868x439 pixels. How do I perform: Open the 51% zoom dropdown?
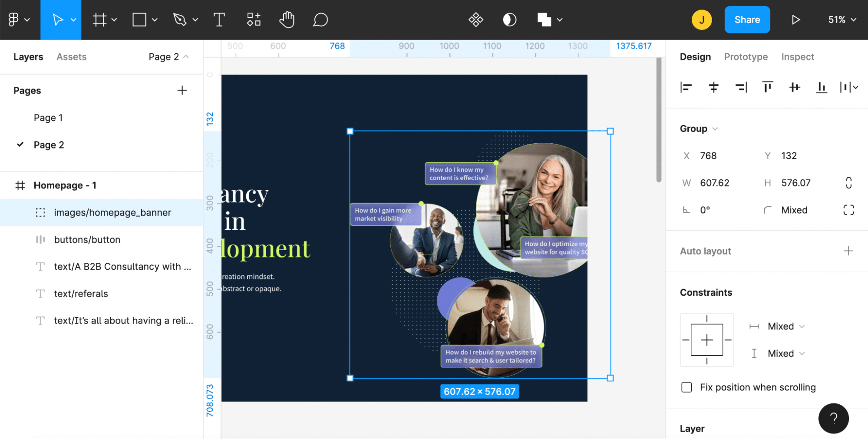pos(842,20)
